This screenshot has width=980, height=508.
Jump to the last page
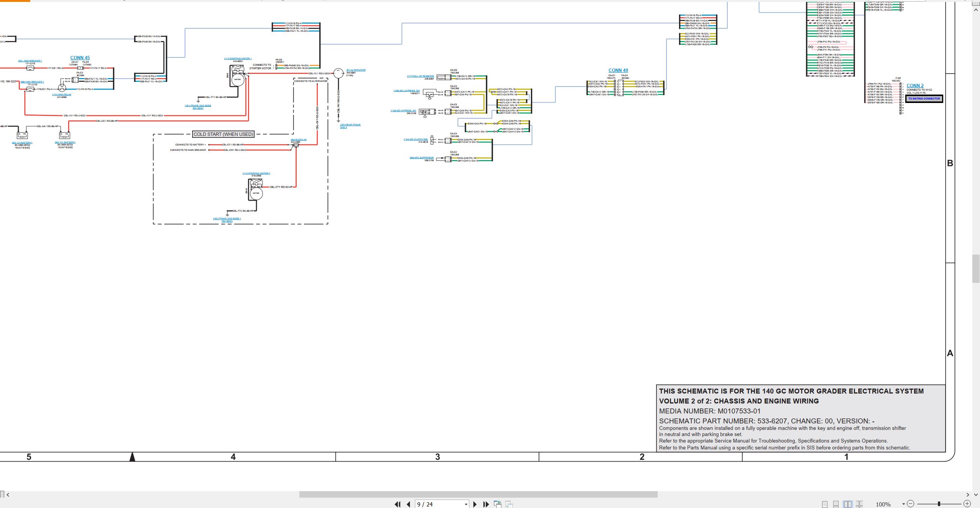pyautogui.click(x=486, y=504)
